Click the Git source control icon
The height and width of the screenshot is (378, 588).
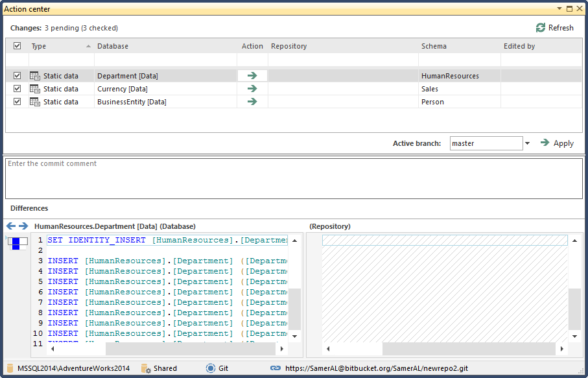pyautogui.click(x=210, y=368)
